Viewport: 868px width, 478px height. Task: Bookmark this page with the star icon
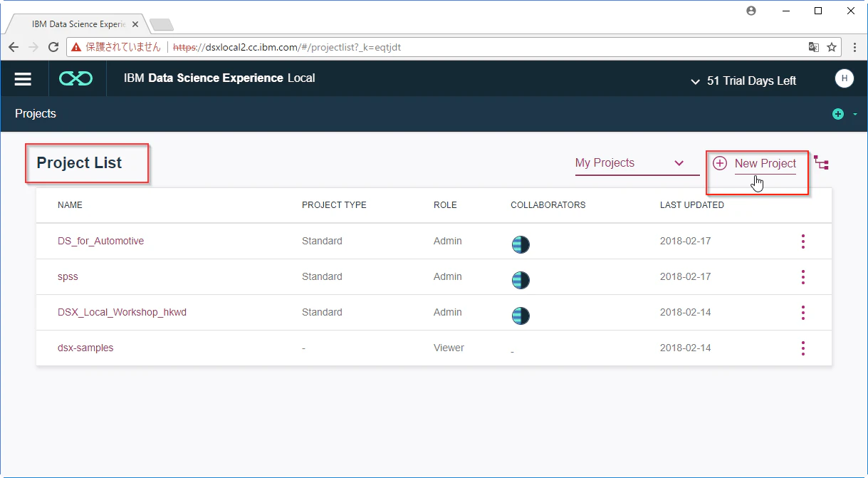832,47
